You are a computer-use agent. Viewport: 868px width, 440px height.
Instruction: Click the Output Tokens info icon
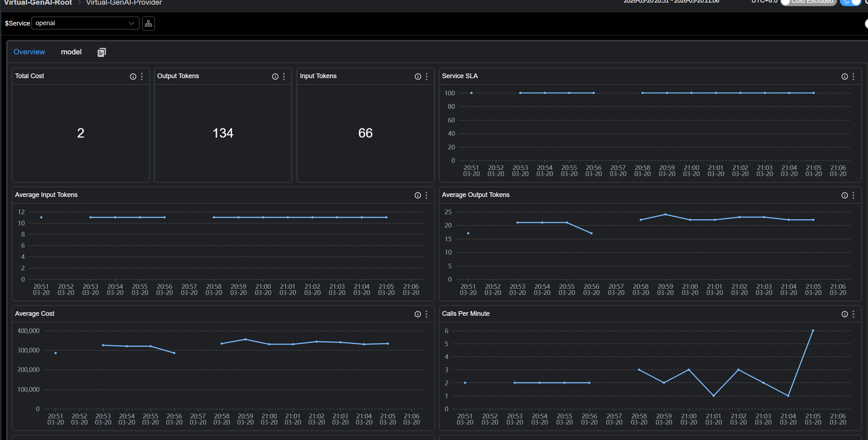coord(275,76)
